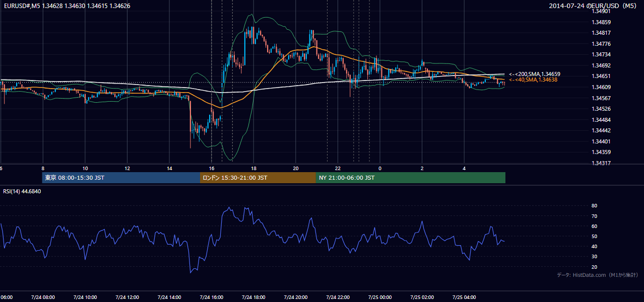Click hour tick 20 under the price chart
This screenshot has height=302, width=644.
[296, 168]
